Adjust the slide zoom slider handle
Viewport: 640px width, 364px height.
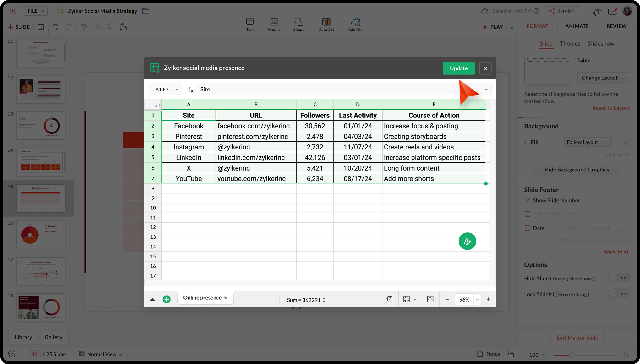[x=572, y=355]
